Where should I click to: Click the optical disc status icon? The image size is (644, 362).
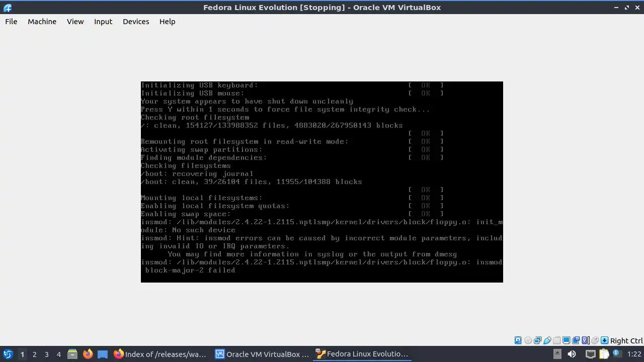(528, 340)
